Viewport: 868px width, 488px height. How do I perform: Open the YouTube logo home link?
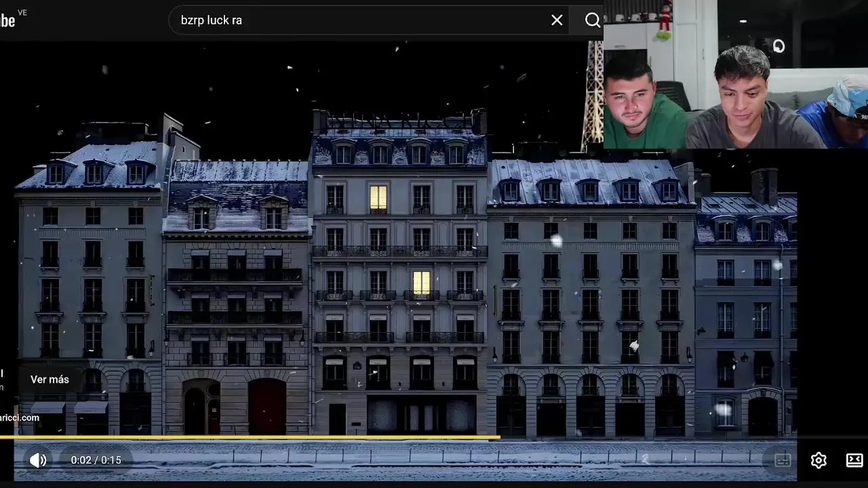pos(8,20)
